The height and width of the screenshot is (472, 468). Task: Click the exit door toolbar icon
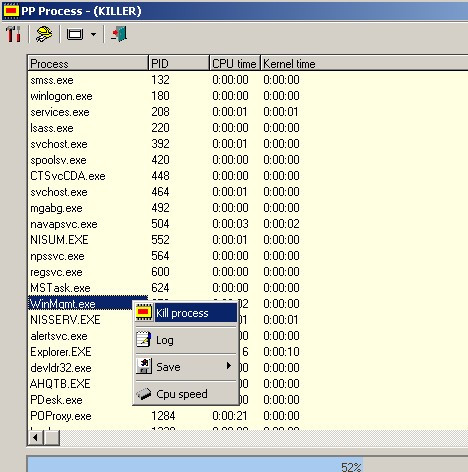119,34
